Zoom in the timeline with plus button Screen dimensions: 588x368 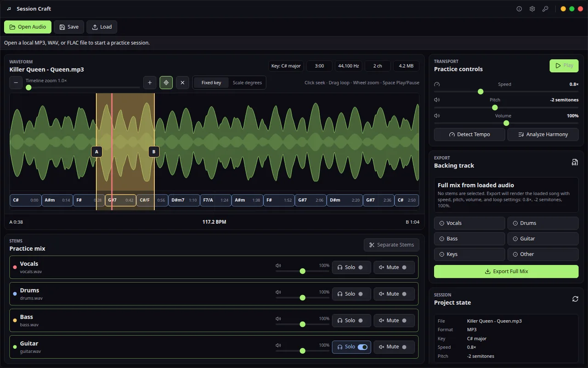[150, 83]
